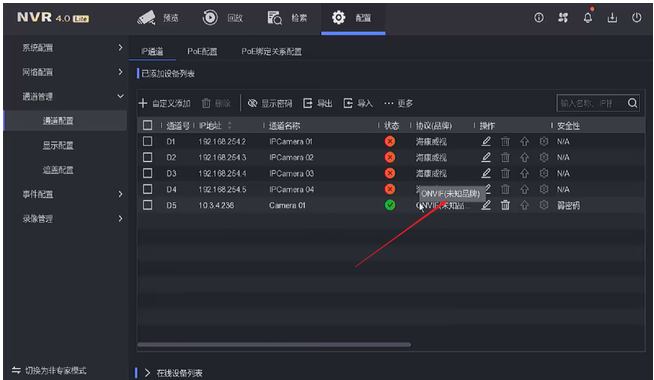This screenshot has height=380, width=654.
Task: Show passwords with the 显示密码 eye toggle
Action: (270, 103)
